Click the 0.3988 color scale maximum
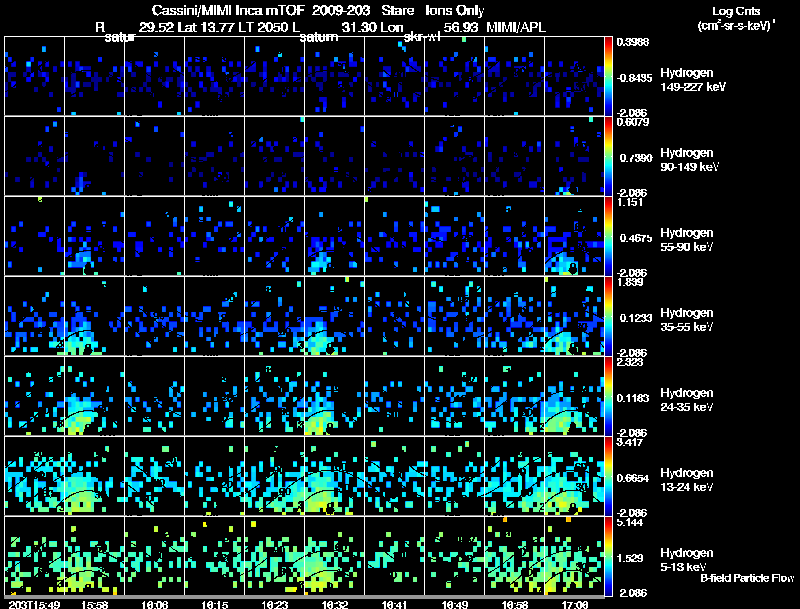 (633, 42)
